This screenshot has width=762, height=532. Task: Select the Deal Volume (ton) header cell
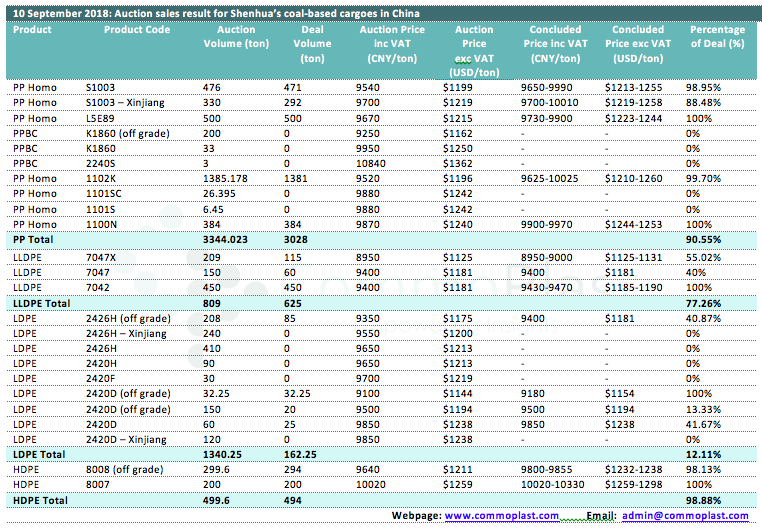tap(313, 44)
